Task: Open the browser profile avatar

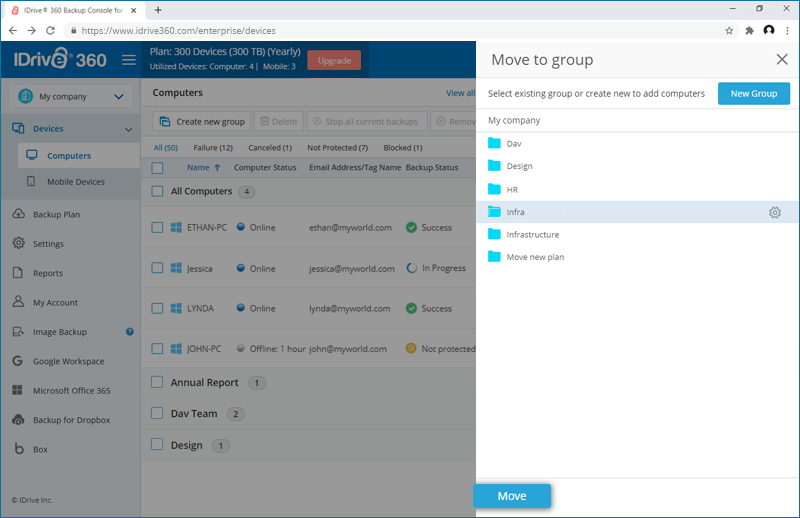Action: (x=769, y=31)
